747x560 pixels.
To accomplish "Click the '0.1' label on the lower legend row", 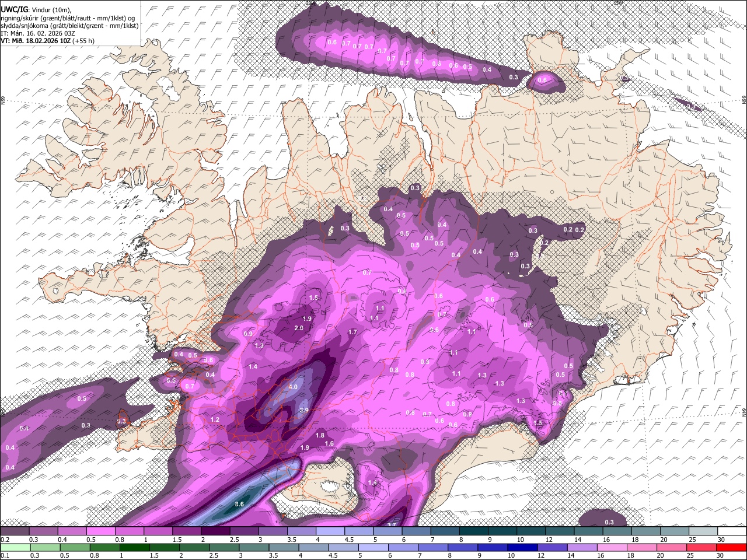I will click(x=5, y=555).
